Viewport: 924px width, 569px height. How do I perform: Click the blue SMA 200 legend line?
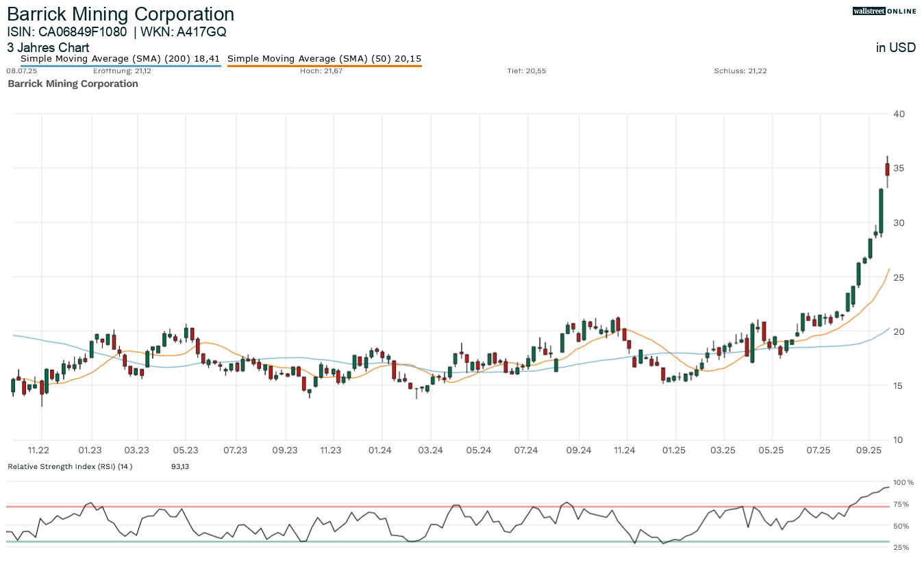pyautogui.click(x=120, y=66)
